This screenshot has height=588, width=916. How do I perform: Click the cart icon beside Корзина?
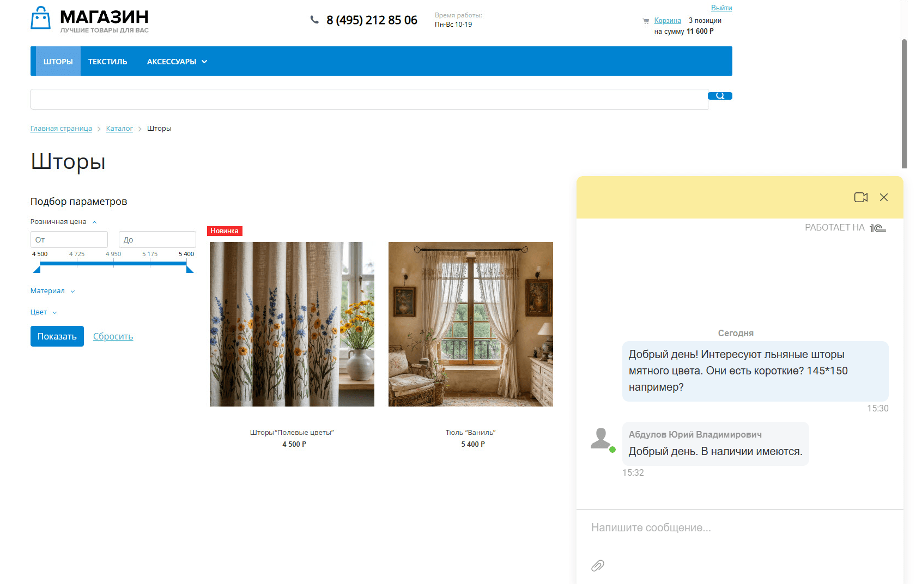click(x=646, y=21)
